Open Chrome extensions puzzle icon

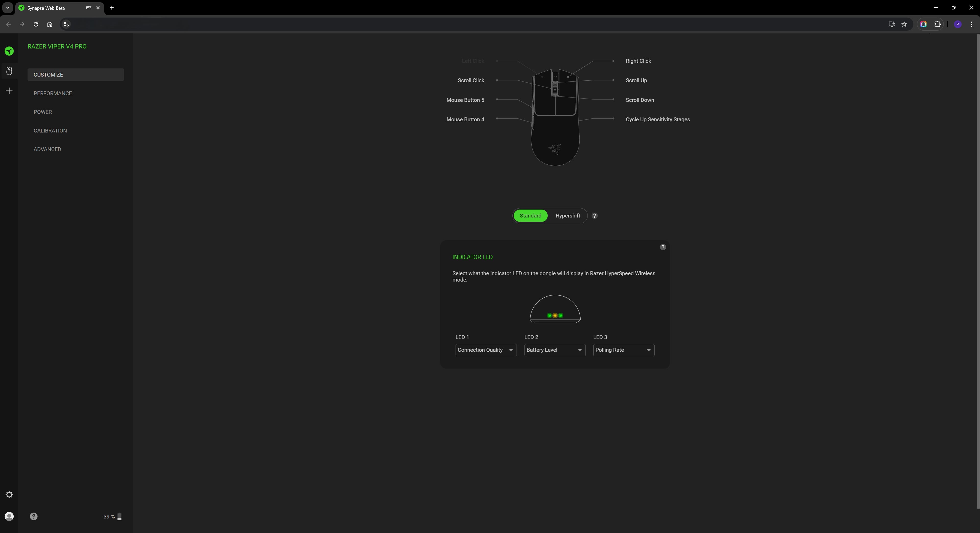[938, 24]
